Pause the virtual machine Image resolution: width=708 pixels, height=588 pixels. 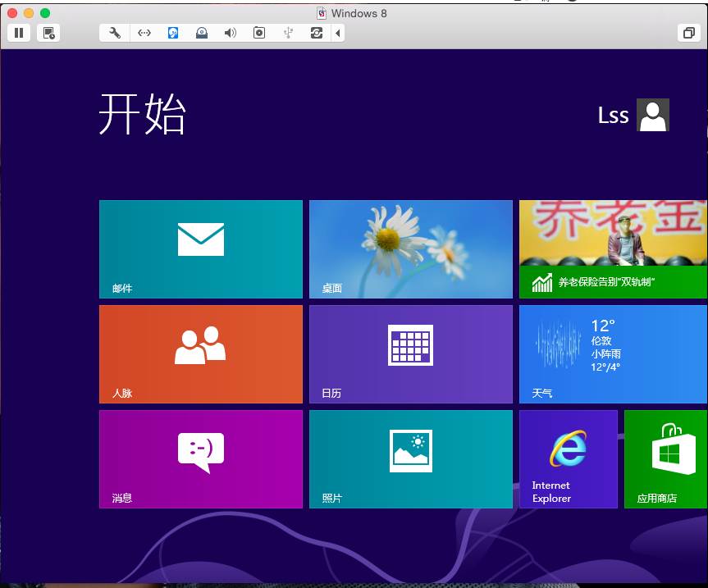[x=19, y=33]
